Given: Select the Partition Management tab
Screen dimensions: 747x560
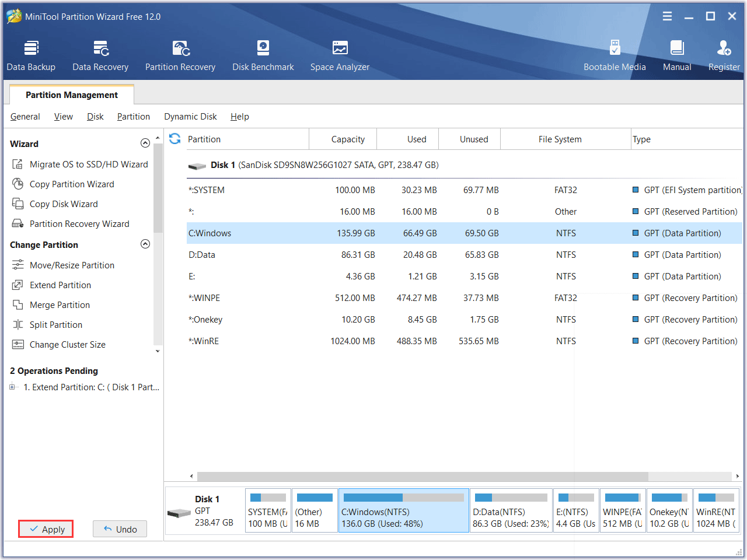Looking at the screenshot, I should 72,95.
